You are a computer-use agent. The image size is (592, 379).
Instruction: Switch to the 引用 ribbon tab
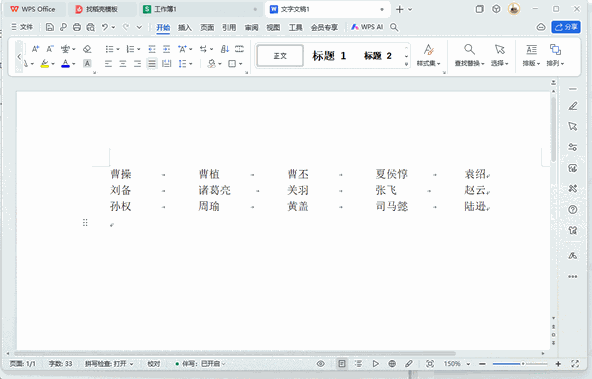[x=229, y=27]
